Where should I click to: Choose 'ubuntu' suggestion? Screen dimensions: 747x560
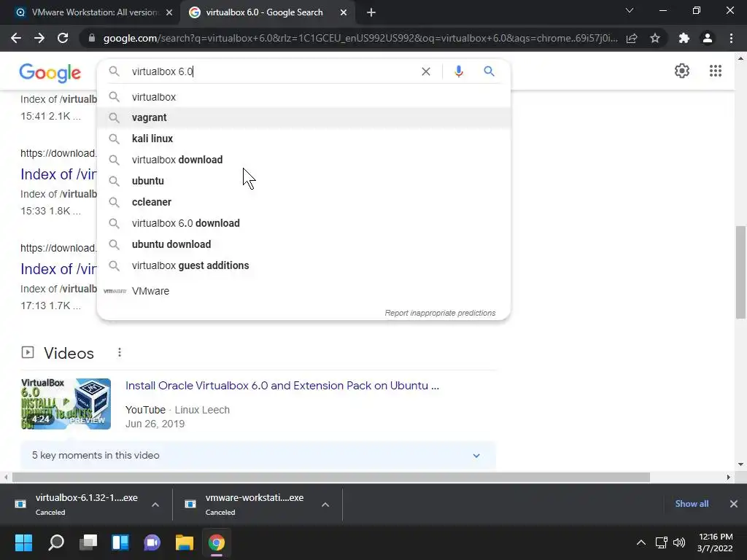point(303,181)
